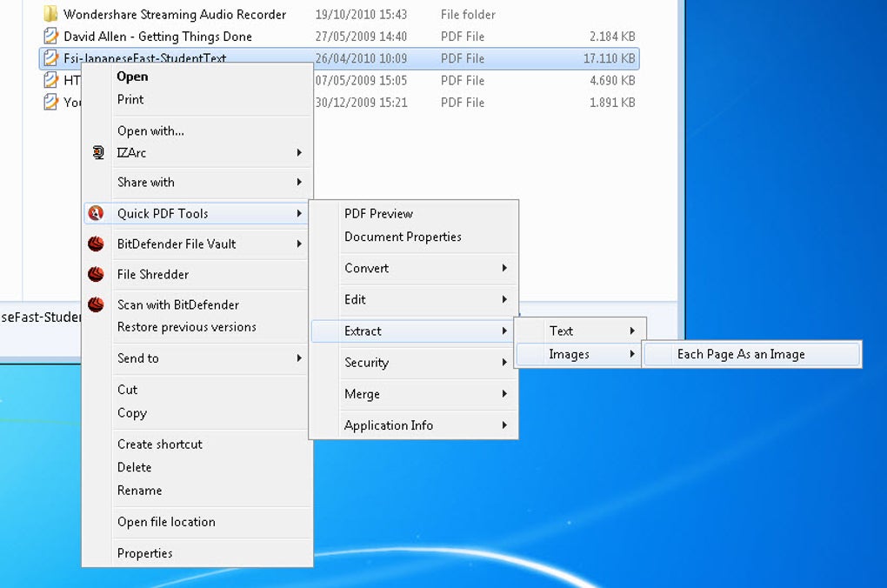887x588 pixels.
Task: Click the File folder type cell
Action: pyautogui.click(x=468, y=14)
